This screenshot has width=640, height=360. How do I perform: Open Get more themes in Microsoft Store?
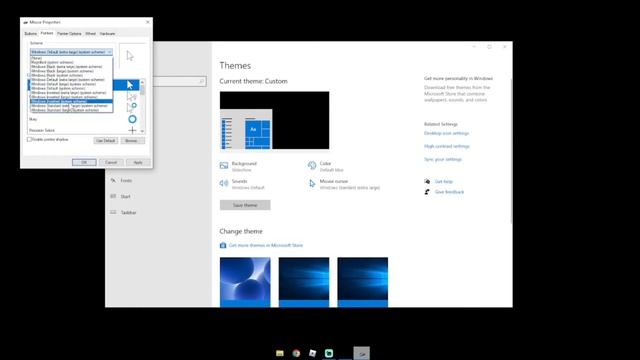266,245
